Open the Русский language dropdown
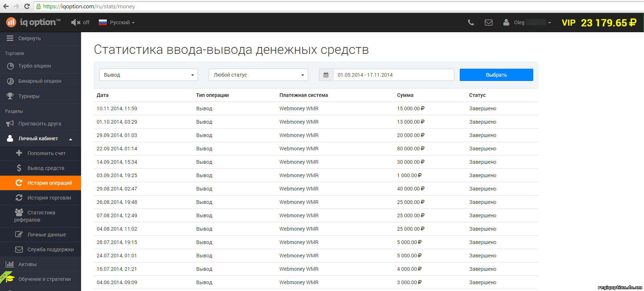The image size is (644, 291). (117, 22)
